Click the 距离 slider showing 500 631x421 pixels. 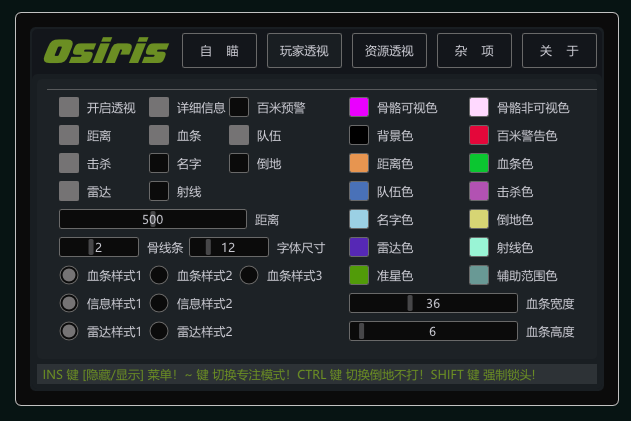[153, 219]
